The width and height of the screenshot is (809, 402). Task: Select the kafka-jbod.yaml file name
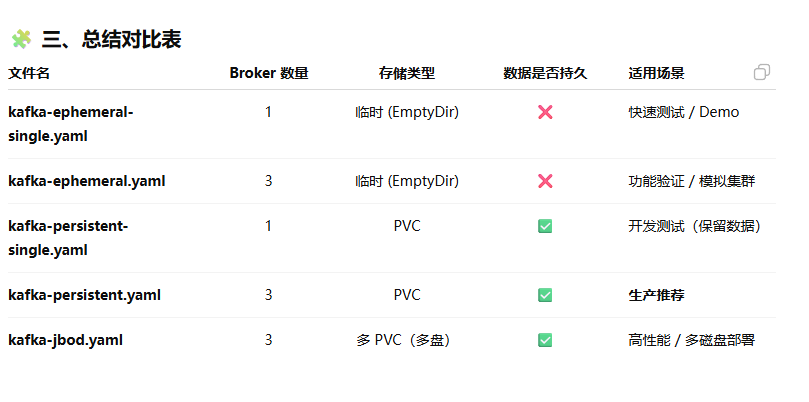point(66,340)
